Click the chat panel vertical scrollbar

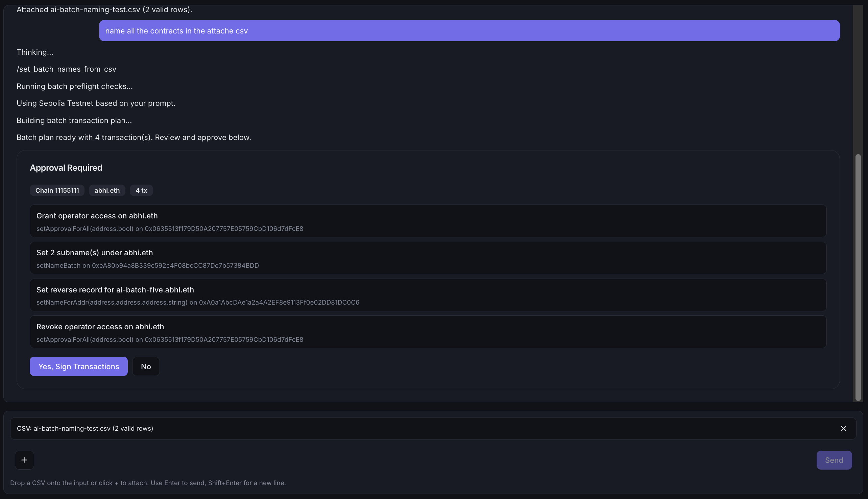[858, 278]
